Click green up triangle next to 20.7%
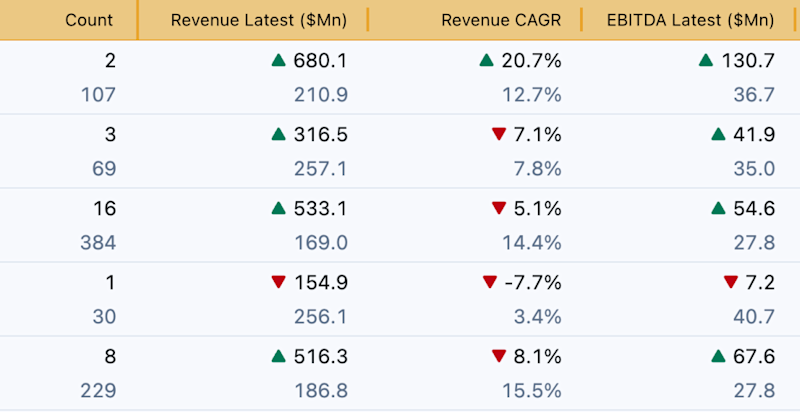800x412 pixels. tap(487, 61)
